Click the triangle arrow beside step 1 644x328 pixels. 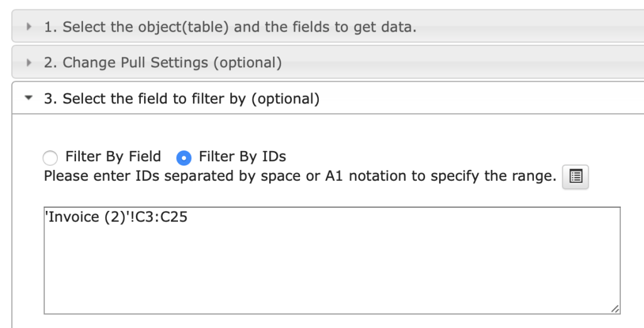coord(29,26)
